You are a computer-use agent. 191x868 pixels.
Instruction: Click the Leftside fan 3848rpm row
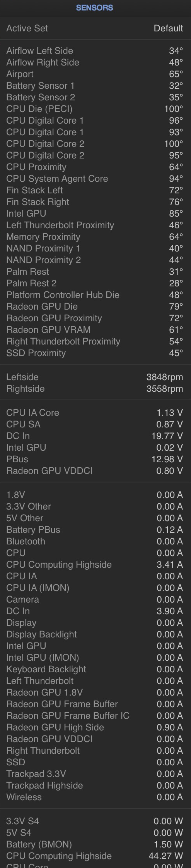95,377
